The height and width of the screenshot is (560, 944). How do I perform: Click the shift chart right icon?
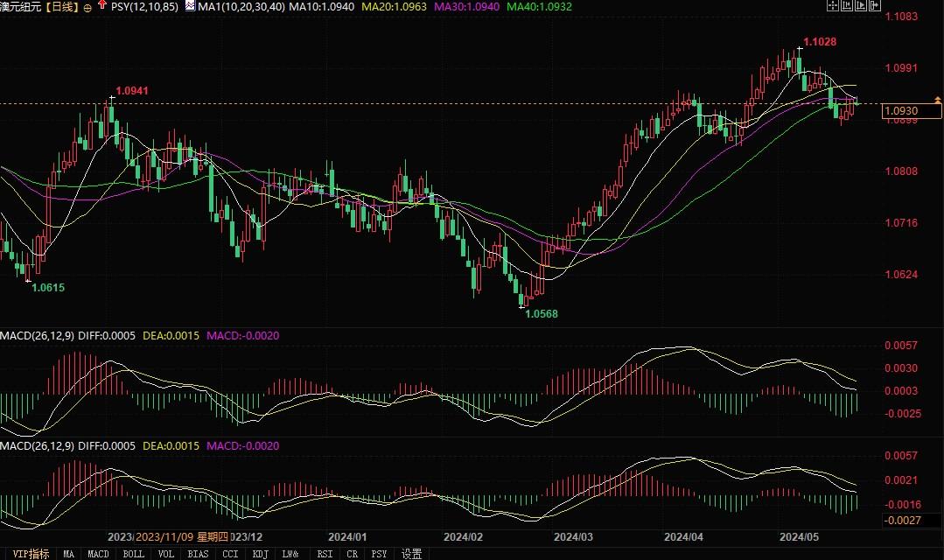click(874, 5)
